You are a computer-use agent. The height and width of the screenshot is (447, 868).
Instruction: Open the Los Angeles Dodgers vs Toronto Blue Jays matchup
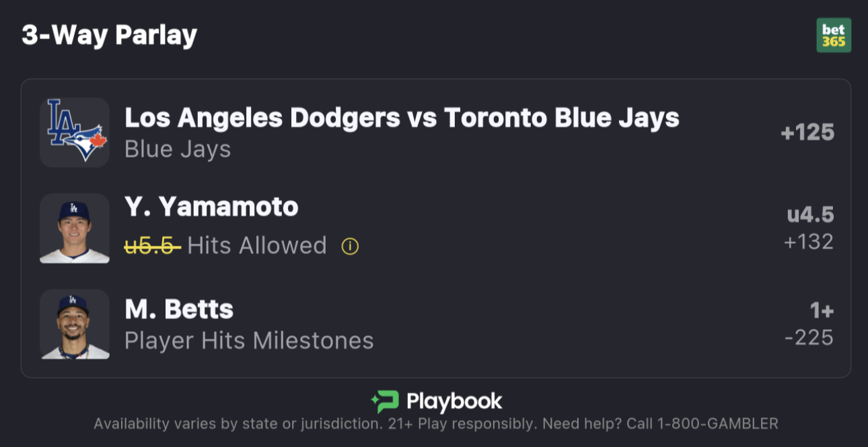pos(402,118)
